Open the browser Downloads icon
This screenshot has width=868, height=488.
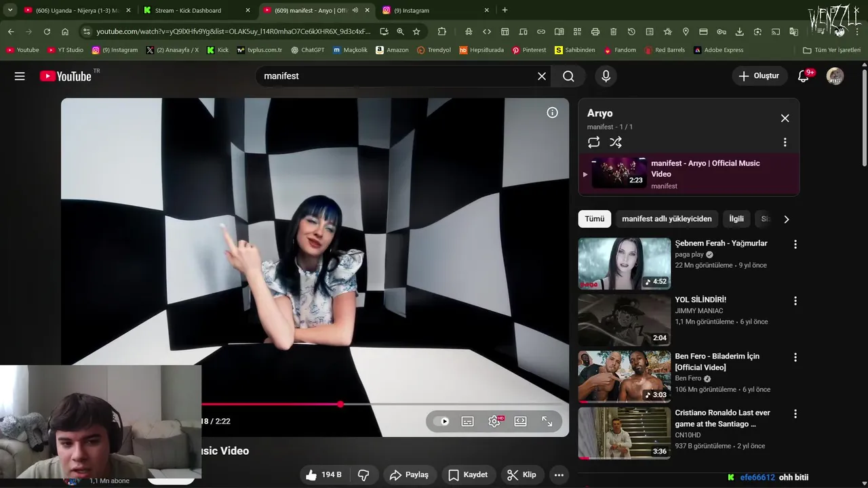[x=739, y=31]
